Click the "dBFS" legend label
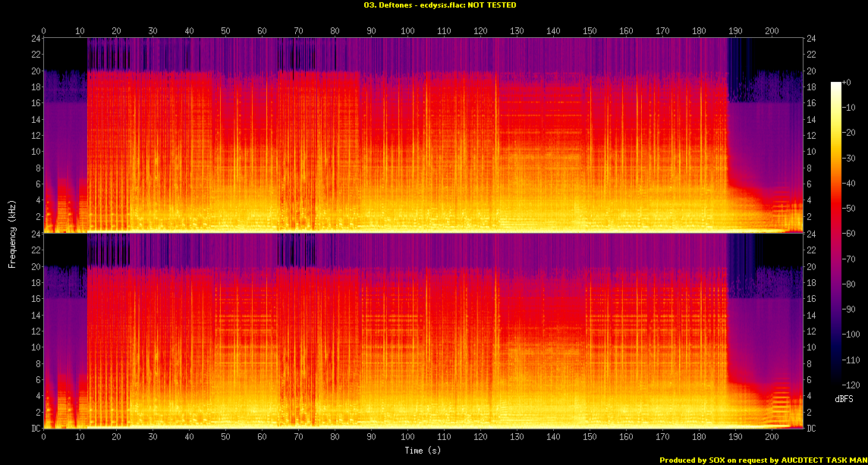This screenshot has height=465, width=868. [843, 398]
